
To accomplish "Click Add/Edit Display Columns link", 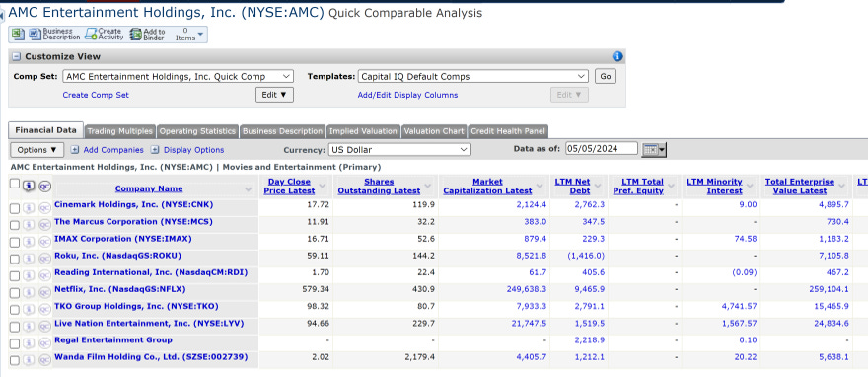I will pos(408,95).
